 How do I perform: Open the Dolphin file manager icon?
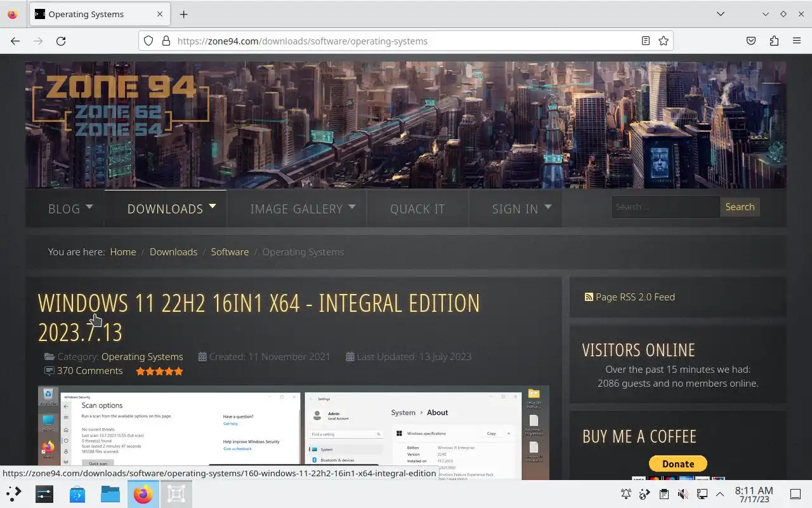110,493
